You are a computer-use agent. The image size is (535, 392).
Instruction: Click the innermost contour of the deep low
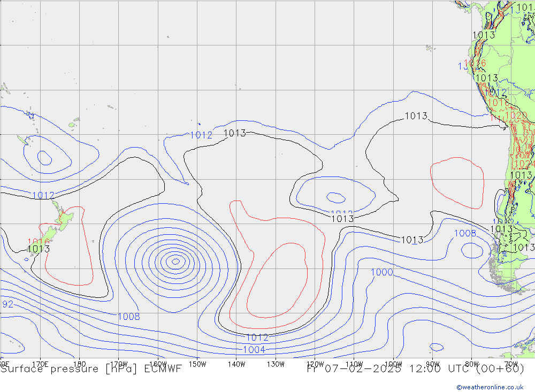click(175, 262)
